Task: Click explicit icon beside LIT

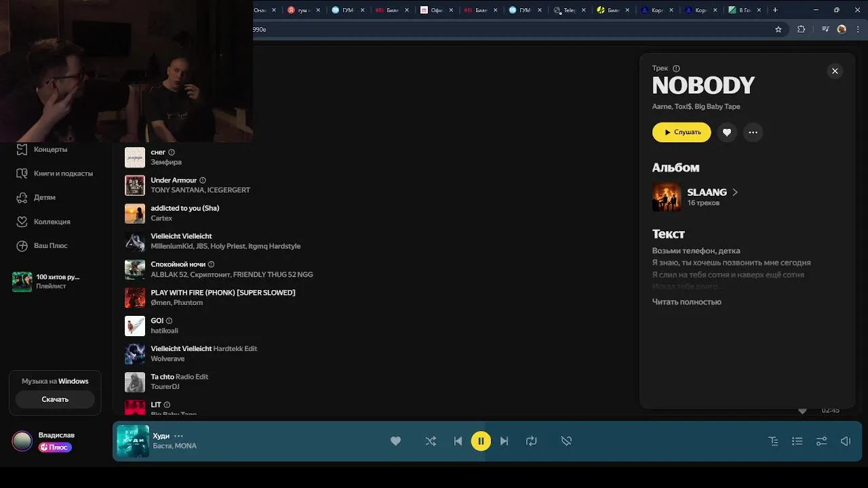Action: pyautogui.click(x=167, y=405)
